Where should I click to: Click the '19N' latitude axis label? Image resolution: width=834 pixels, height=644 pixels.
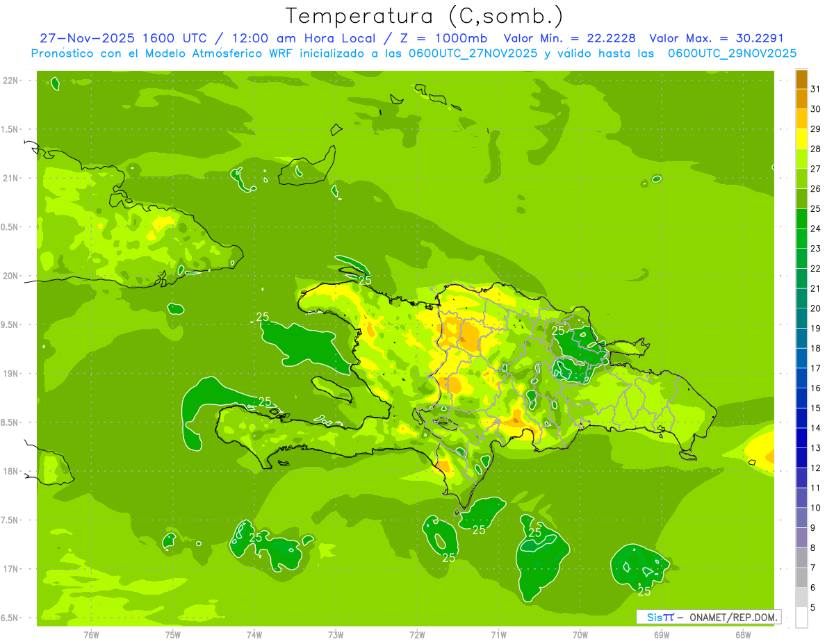[x=10, y=374]
